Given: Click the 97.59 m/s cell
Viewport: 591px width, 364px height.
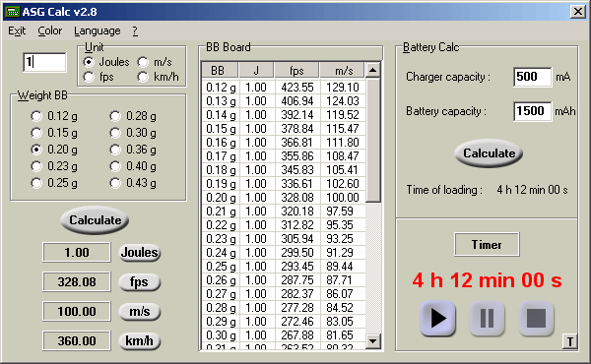Looking at the screenshot, I should point(343,212).
